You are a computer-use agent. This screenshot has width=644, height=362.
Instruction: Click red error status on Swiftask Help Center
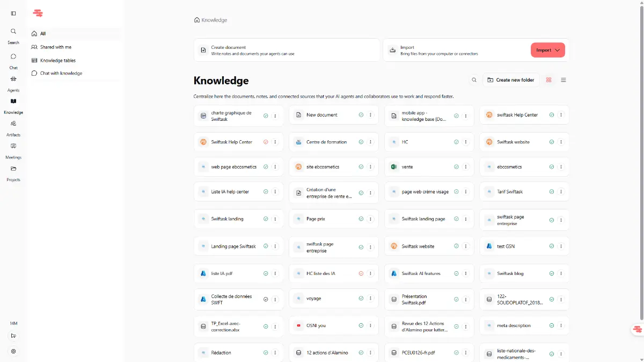coord(266,142)
